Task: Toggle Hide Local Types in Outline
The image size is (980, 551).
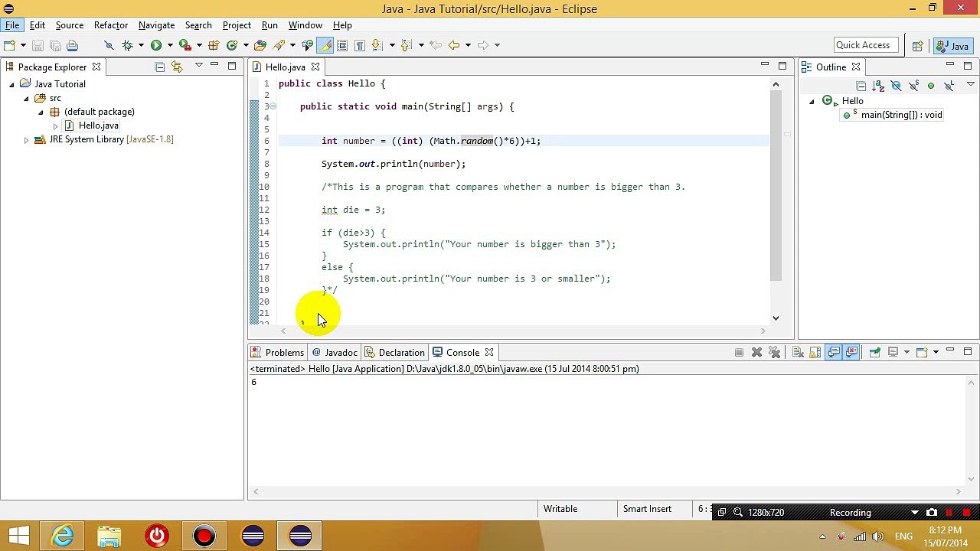Action: click(949, 86)
